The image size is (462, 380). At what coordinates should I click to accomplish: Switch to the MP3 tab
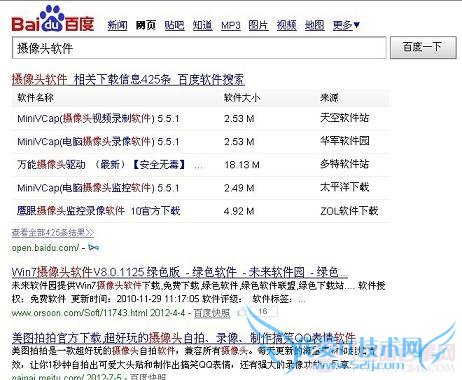(x=231, y=25)
